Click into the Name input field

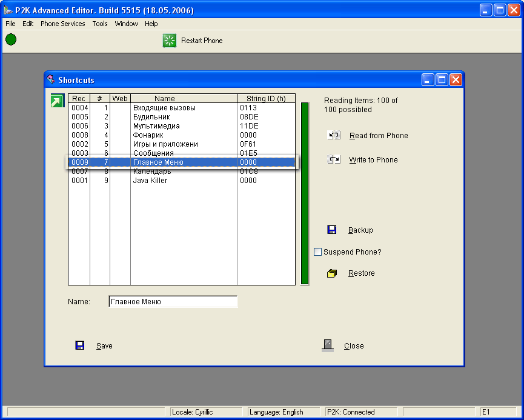coord(173,302)
